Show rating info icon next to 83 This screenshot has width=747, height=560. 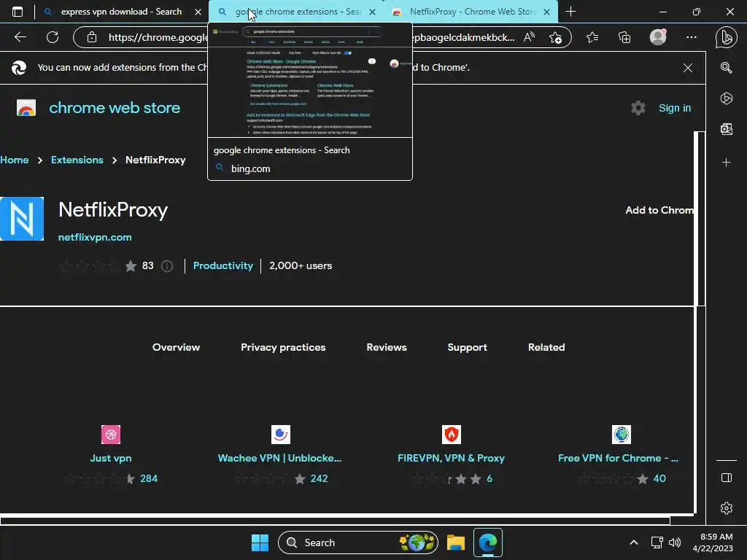[167, 265]
